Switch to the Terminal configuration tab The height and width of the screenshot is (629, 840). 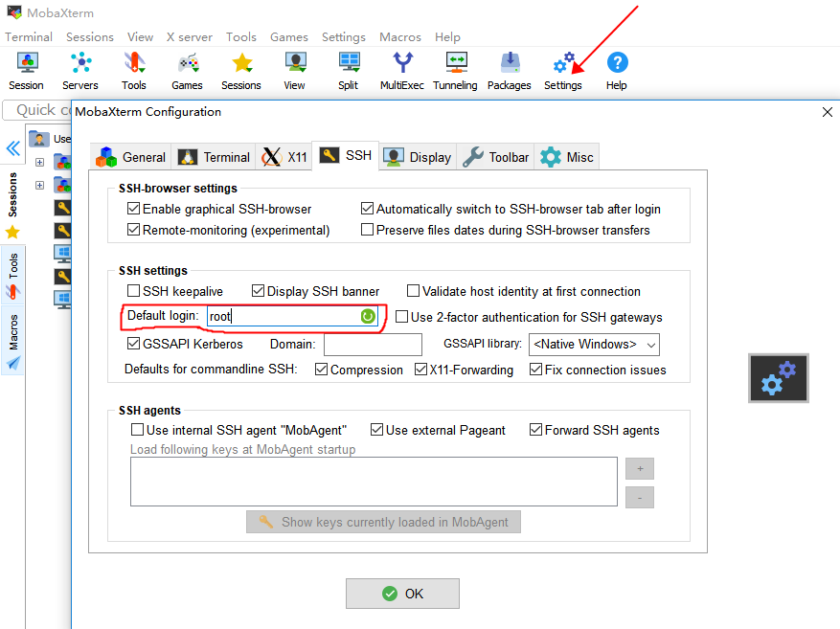[214, 157]
